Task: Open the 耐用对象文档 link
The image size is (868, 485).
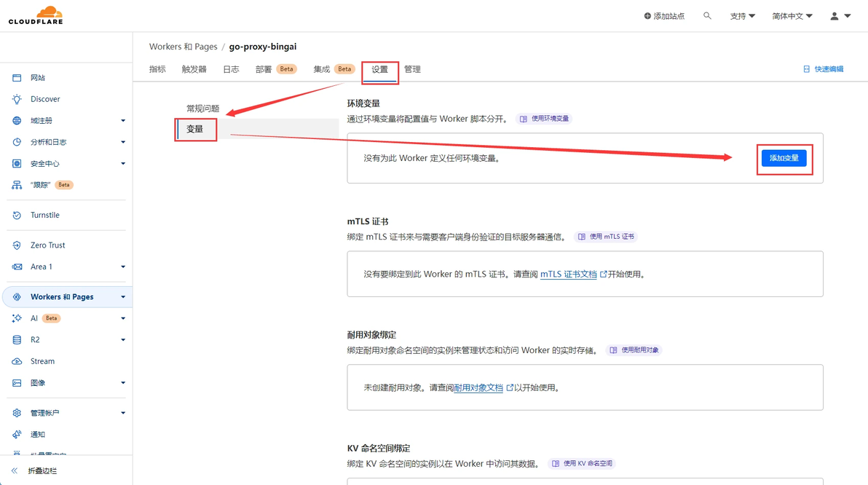Action: coord(478,387)
